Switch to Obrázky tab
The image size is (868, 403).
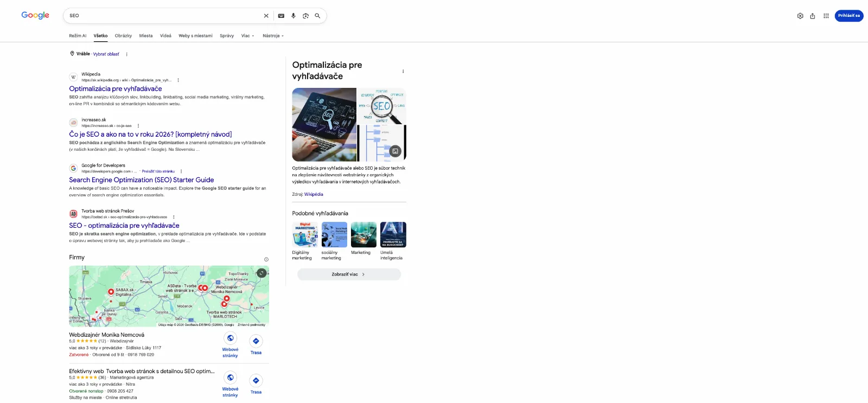click(123, 36)
